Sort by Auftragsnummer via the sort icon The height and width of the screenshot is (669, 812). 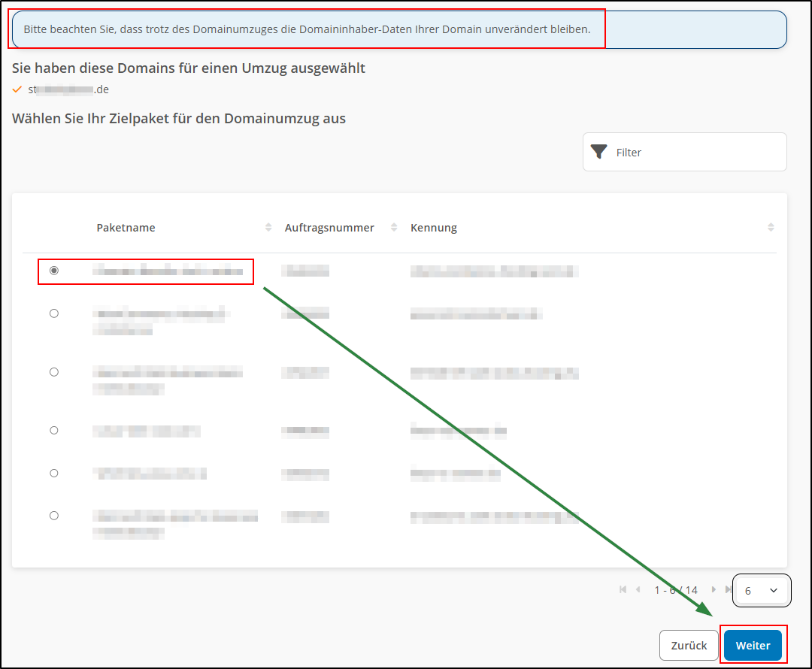[x=392, y=226]
